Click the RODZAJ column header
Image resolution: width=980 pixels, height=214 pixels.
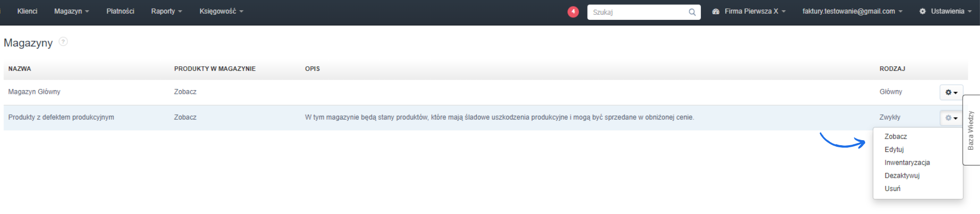(892, 69)
